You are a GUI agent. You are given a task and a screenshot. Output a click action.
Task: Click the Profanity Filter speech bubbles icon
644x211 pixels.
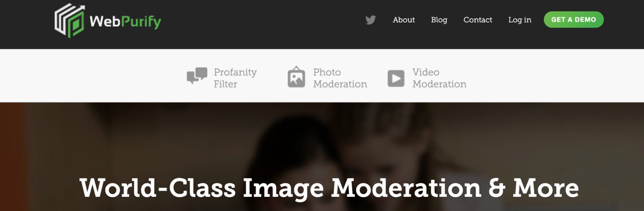coord(197,76)
